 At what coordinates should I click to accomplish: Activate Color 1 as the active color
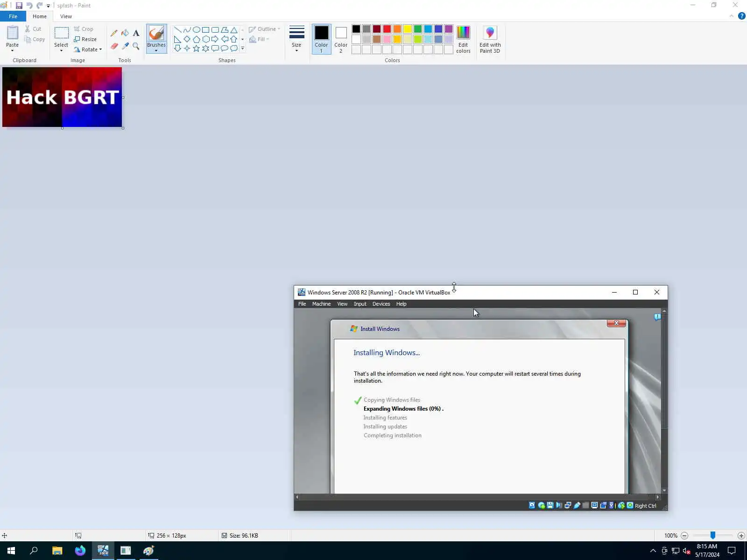pyautogui.click(x=321, y=39)
